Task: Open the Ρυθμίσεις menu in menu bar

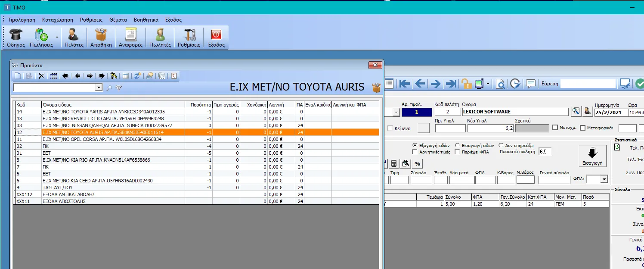Action: click(90, 20)
